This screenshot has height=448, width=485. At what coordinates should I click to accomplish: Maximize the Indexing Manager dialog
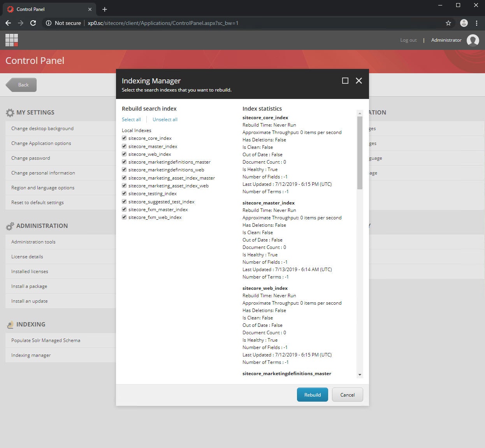(345, 81)
